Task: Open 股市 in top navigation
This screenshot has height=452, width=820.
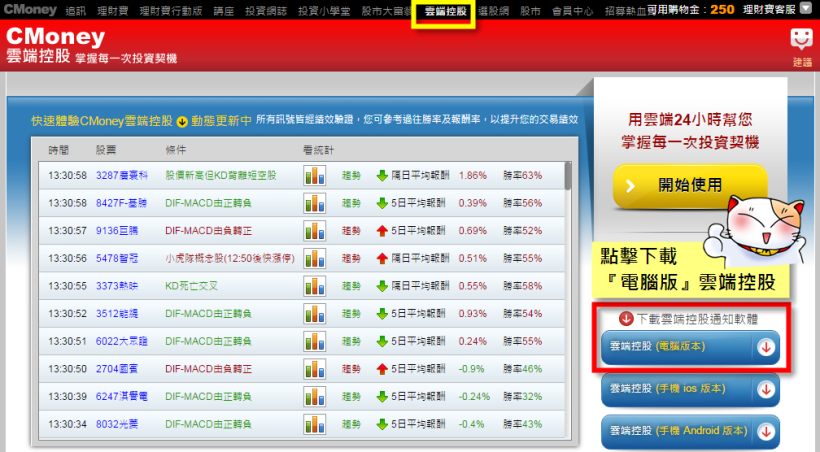Action: [x=530, y=10]
